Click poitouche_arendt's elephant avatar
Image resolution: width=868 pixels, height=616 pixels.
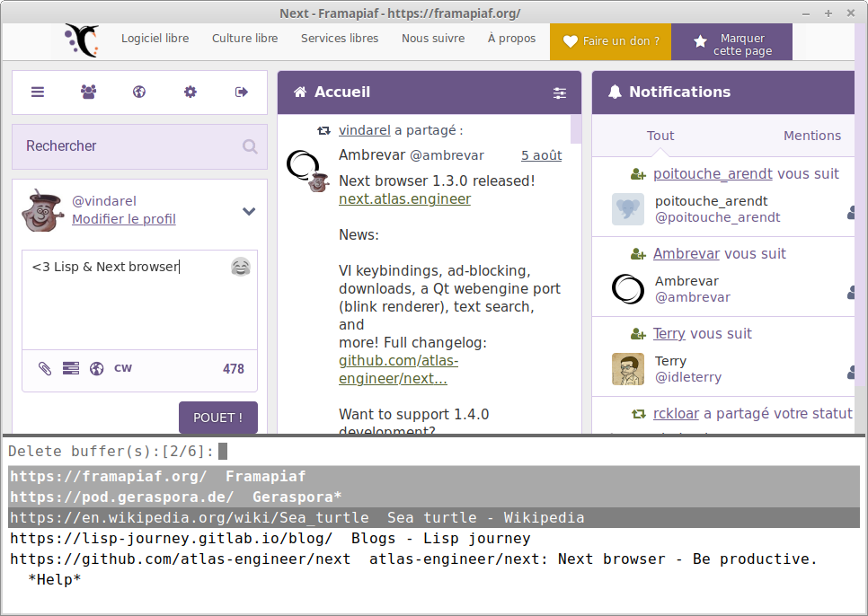click(628, 209)
